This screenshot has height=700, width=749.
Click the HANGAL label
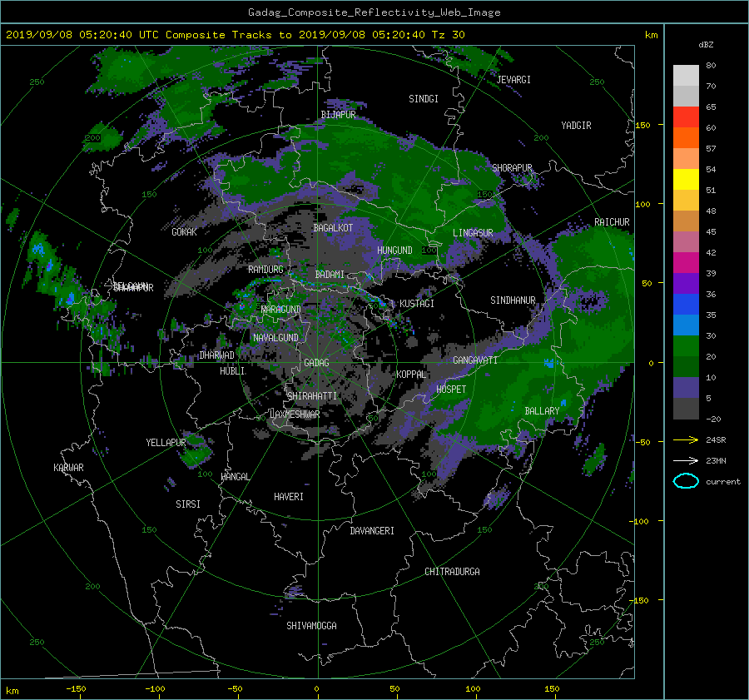pos(236,477)
